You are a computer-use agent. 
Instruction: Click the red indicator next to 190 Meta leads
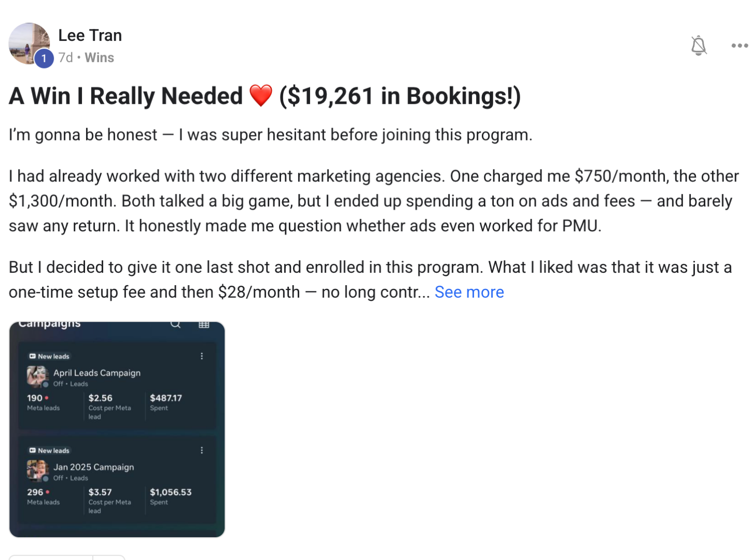(x=47, y=397)
